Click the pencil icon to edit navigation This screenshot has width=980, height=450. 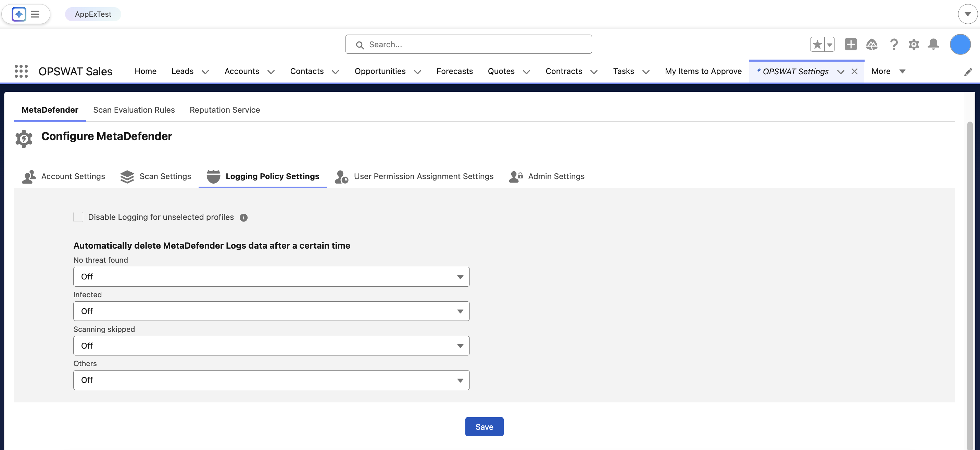968,72
